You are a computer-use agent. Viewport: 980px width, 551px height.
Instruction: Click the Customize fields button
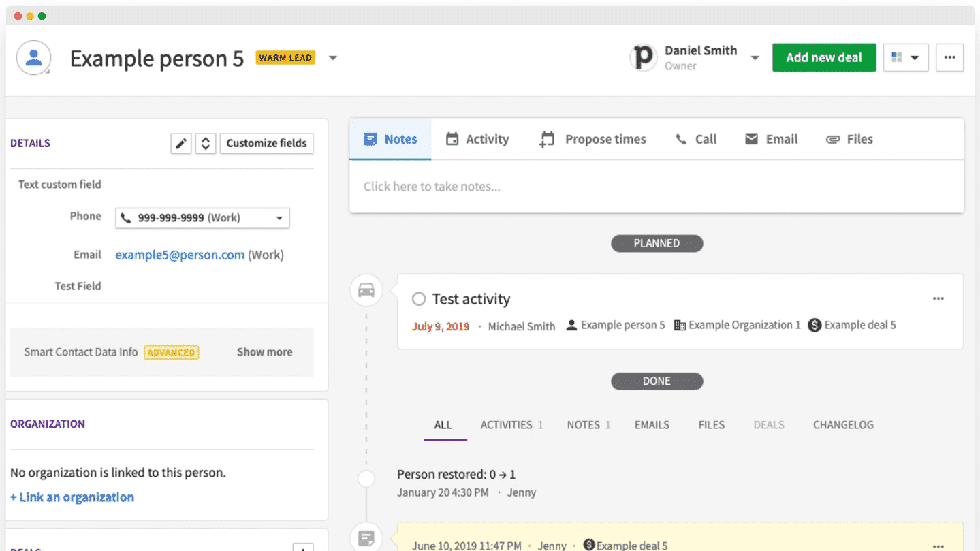click(266, 144)
